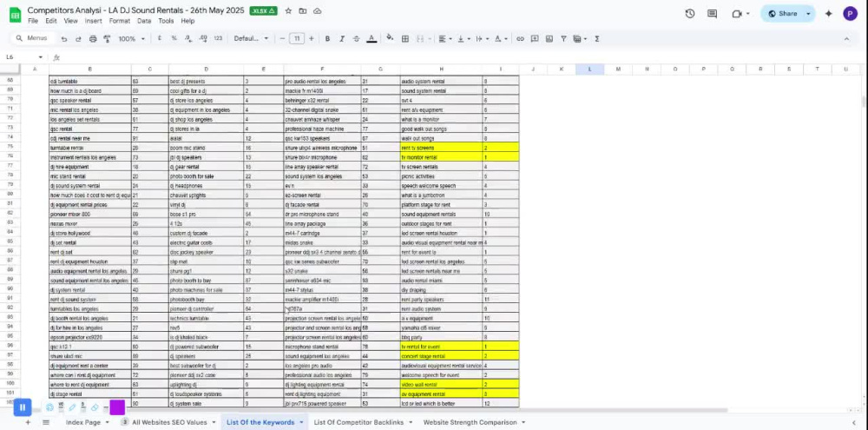868x430 pixels.
Task: Click the Create a filter icon
Action: pos(563,39)
